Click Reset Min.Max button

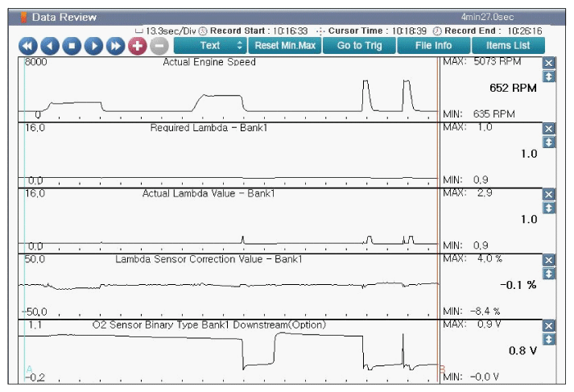[284, 46]
